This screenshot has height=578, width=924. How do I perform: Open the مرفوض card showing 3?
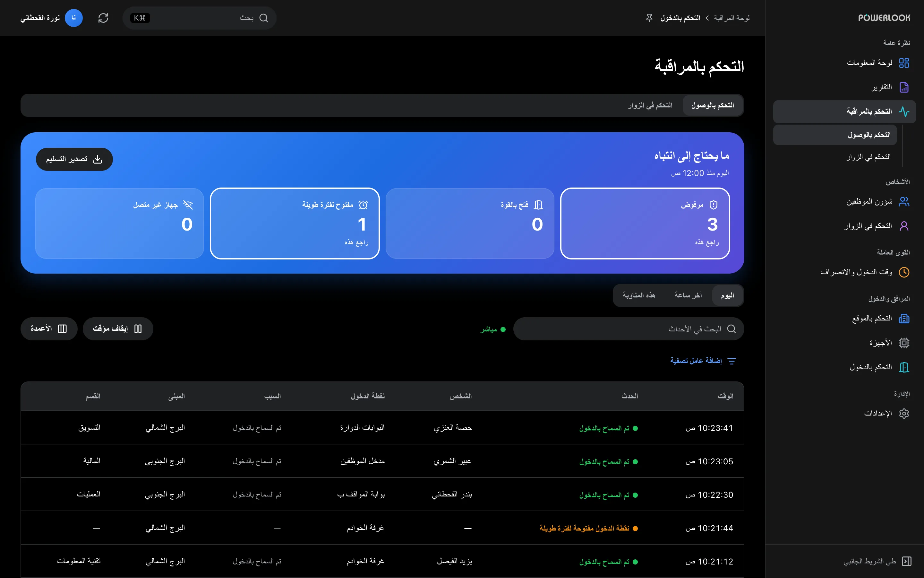645,223
